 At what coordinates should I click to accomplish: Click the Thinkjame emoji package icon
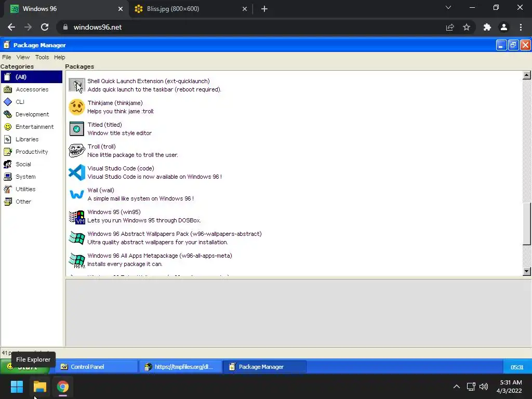[x=77, y=107]
